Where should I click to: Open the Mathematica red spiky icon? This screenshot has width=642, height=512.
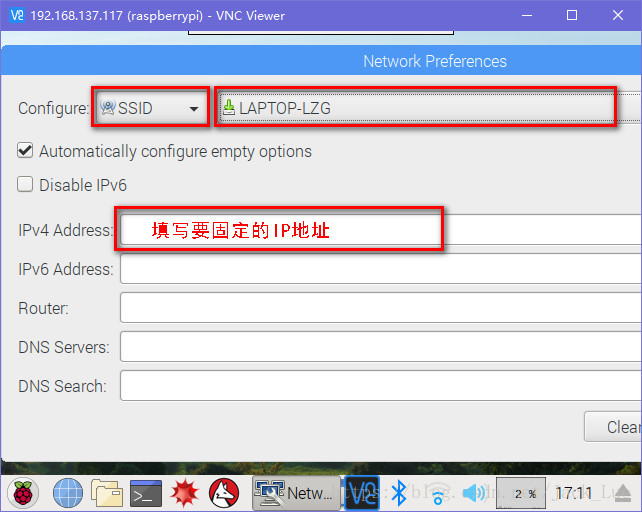click(x=185, y=493)
